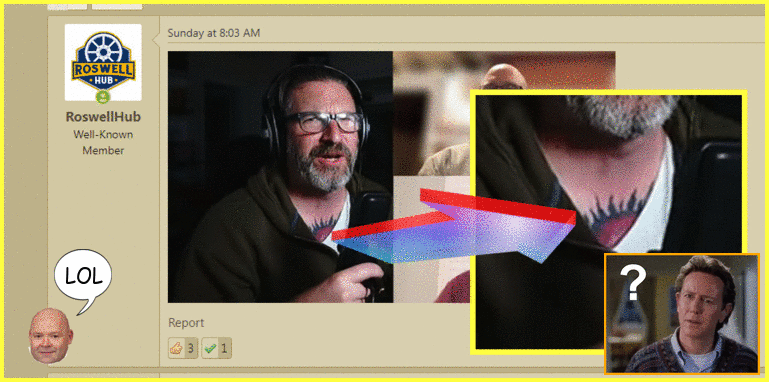Open the RoswellHub username profile link
The image size is (769, 382).
[103, 117]
